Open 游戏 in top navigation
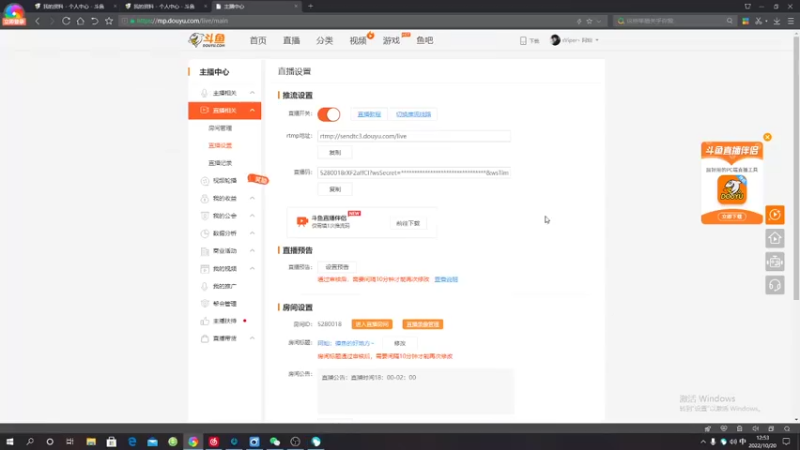Image resolution: width=800 pixels, height=450 pixels. coord(391,40)
